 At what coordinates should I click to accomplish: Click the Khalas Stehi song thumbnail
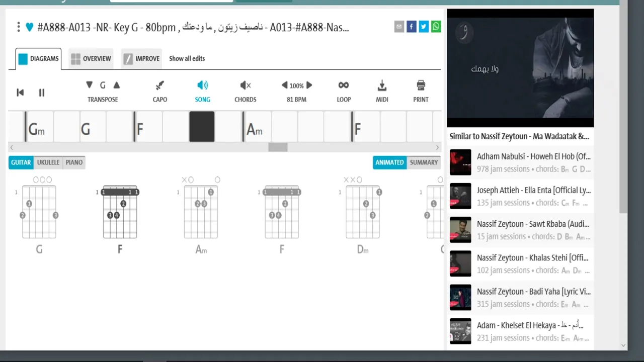[x=460, y=263]
